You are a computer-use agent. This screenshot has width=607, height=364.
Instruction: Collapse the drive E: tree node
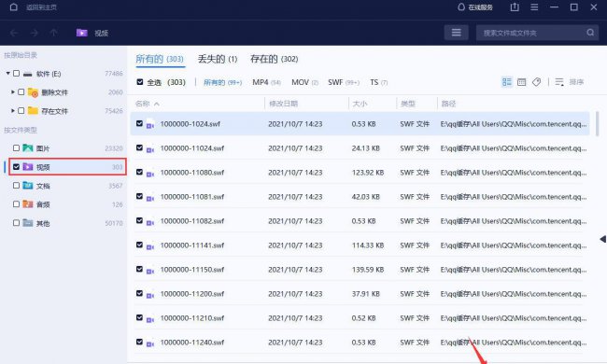click(7, 73)
